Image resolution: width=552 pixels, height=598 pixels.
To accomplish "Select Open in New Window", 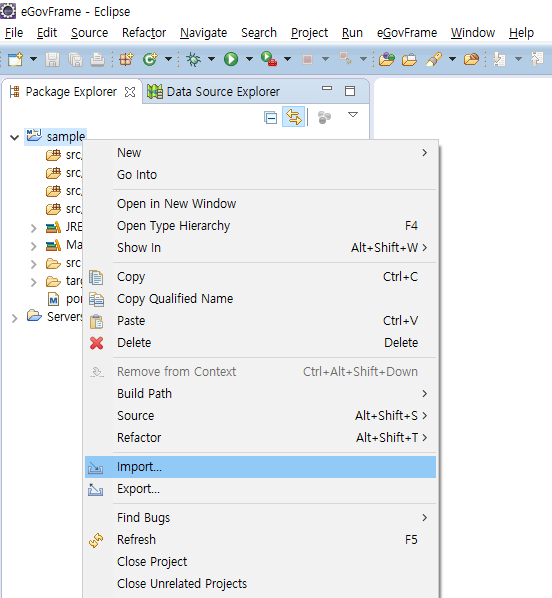I will [261, 204].
